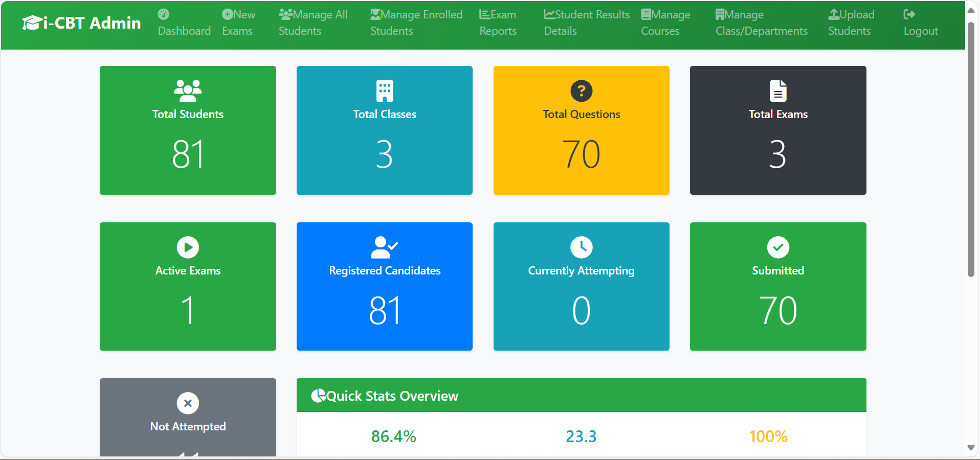
Task: Log out via Logout link
Action: coord(920,23)
